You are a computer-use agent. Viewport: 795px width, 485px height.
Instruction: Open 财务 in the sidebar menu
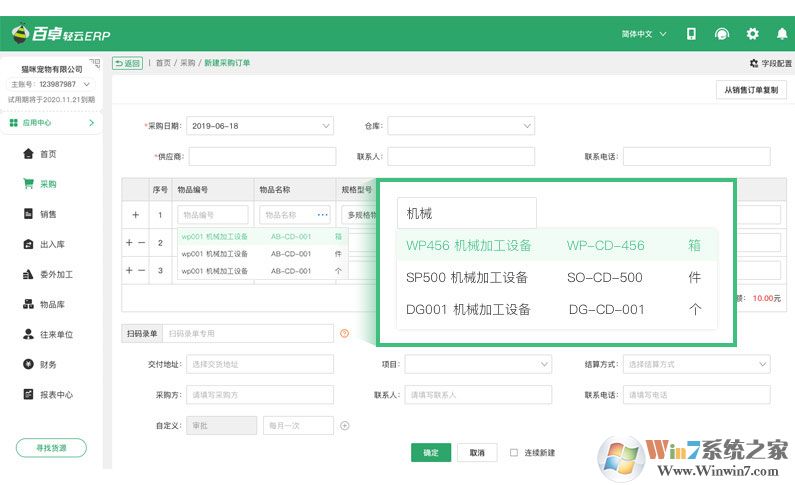pyautogui.click(x=48, y=364)
